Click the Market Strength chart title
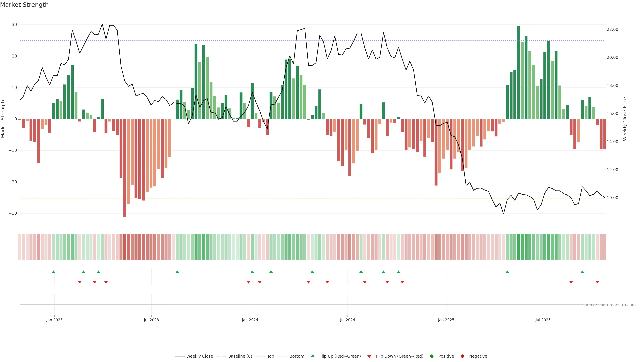Viewport: 644px width, 362px height. coord(24,5)
